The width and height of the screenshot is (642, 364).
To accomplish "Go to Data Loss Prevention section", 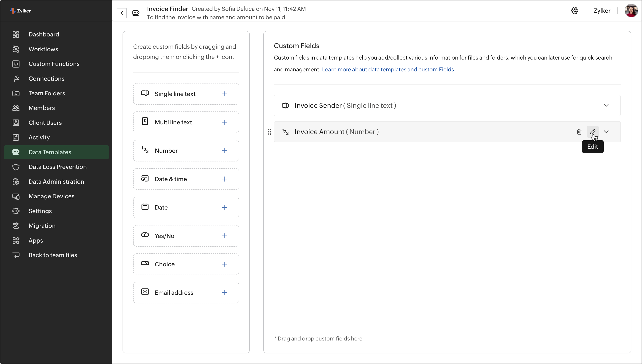I will point(57,167).
